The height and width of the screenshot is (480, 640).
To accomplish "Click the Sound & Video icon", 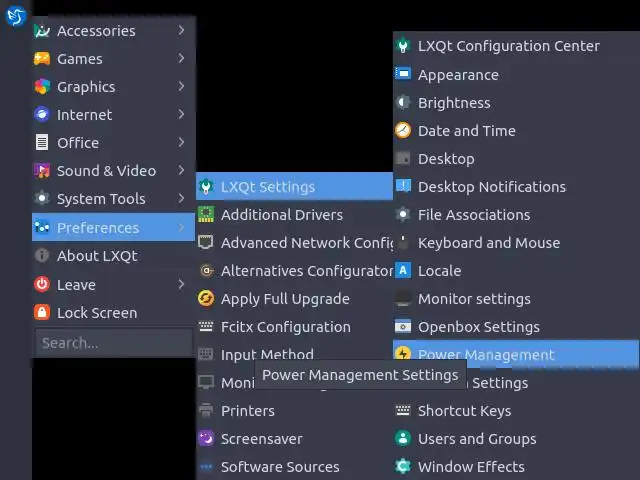I will [42, 171].
